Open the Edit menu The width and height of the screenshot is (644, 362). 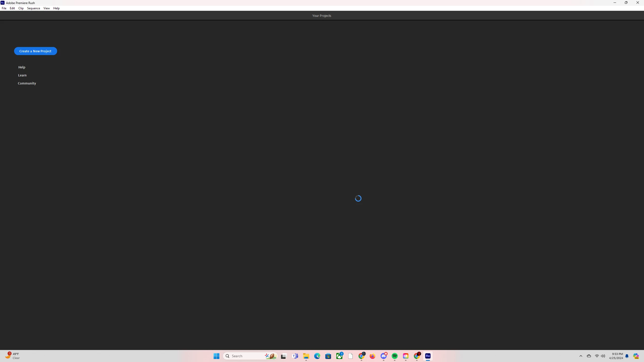pos(12,8)
